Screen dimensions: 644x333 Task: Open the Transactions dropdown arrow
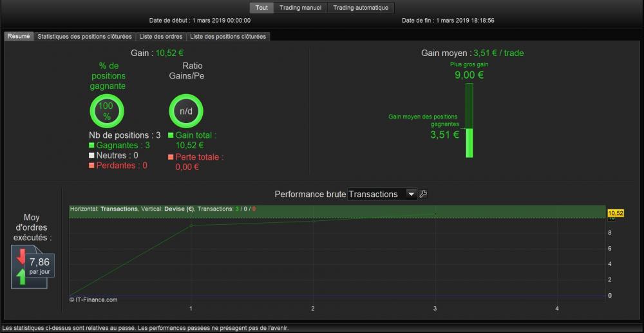(x=411, y=195)
